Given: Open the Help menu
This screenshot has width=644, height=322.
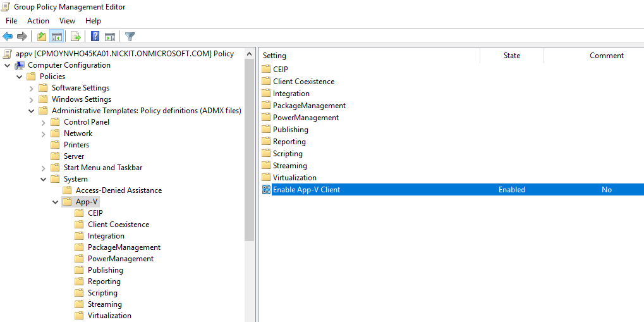Looking at the screenshot, I should [x=94, y=21].
